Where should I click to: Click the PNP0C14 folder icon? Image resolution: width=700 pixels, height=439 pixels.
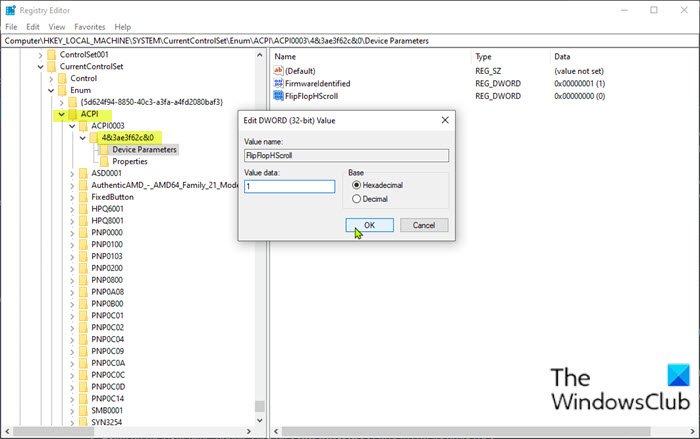pos(83,398)
